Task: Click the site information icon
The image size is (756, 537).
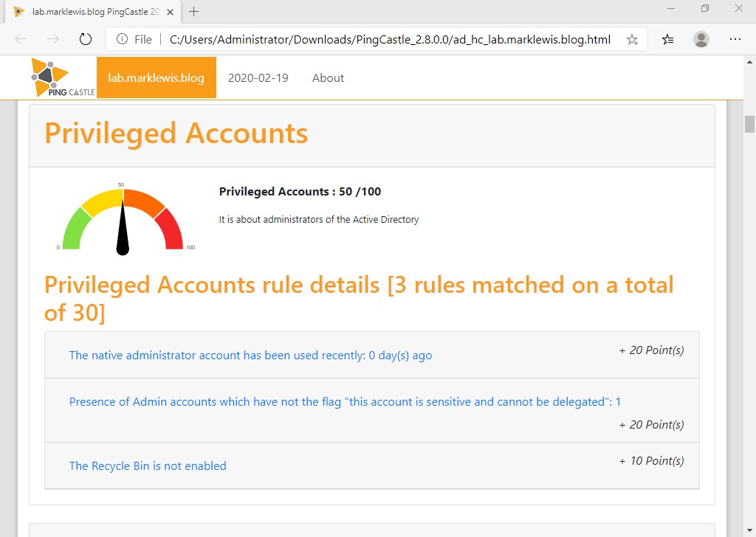Action: 123,39
